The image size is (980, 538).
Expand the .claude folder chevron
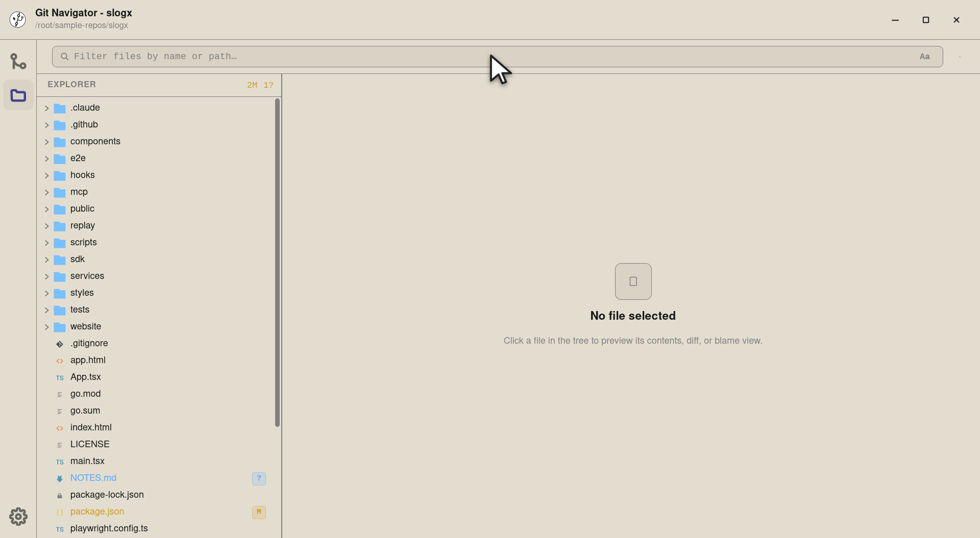[47, 108]
